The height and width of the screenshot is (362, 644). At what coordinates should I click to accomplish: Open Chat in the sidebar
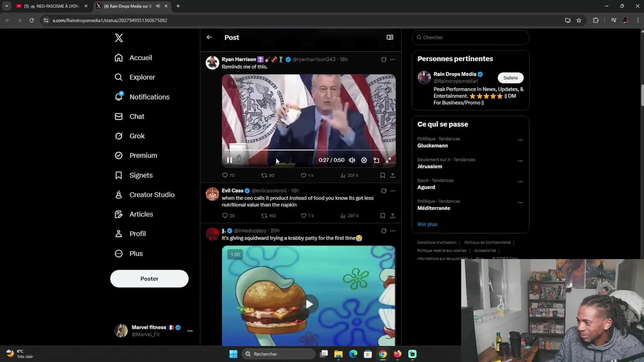(129, 117)
